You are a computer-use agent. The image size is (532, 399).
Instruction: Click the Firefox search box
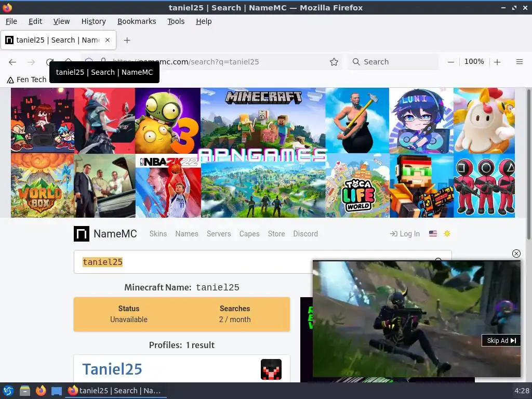(394, 62)
